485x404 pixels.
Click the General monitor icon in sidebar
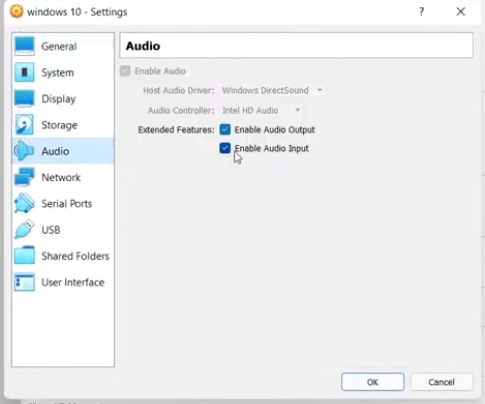click(x=24, y=46)
